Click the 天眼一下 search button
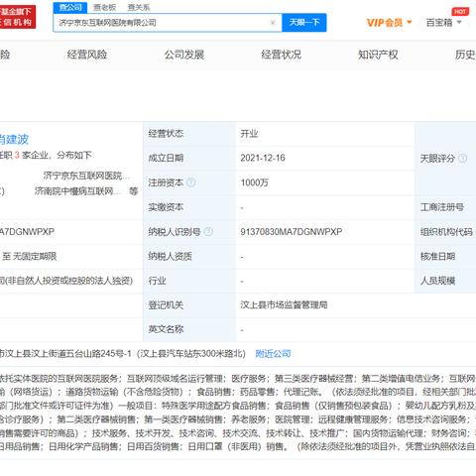Screen dimensions: 476x476 304,23
